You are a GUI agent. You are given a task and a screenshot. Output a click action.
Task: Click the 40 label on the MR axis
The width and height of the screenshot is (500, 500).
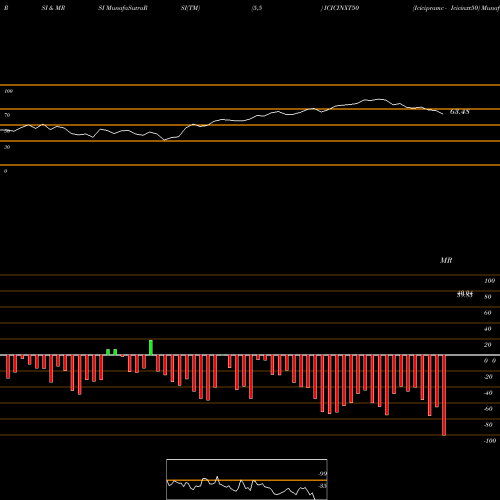488,329
